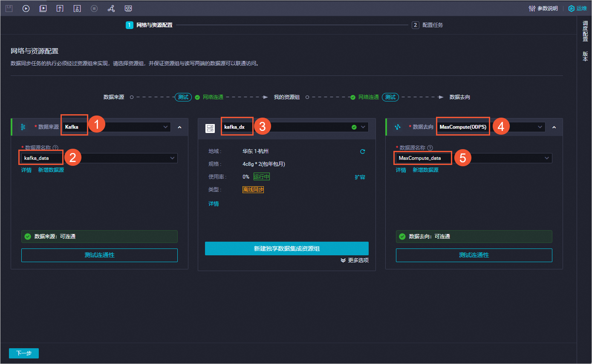This screenshot has width=592, height=364.
Task: Run the task with play icon
Action: [x=26, y=8]
